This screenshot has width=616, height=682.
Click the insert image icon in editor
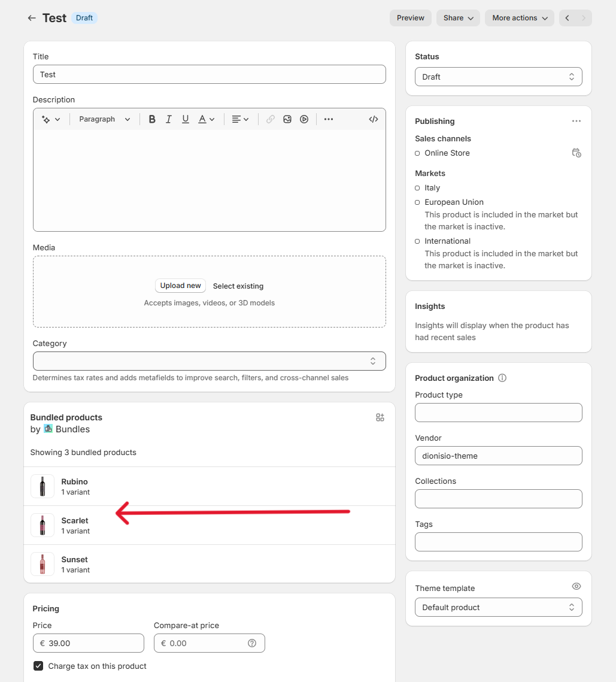(287, 119)
